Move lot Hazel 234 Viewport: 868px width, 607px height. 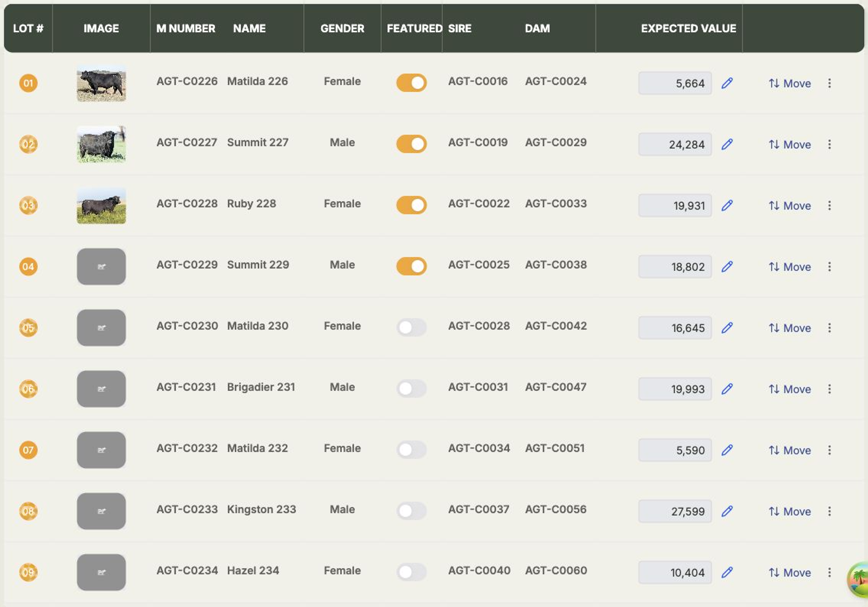coord(790,572)
